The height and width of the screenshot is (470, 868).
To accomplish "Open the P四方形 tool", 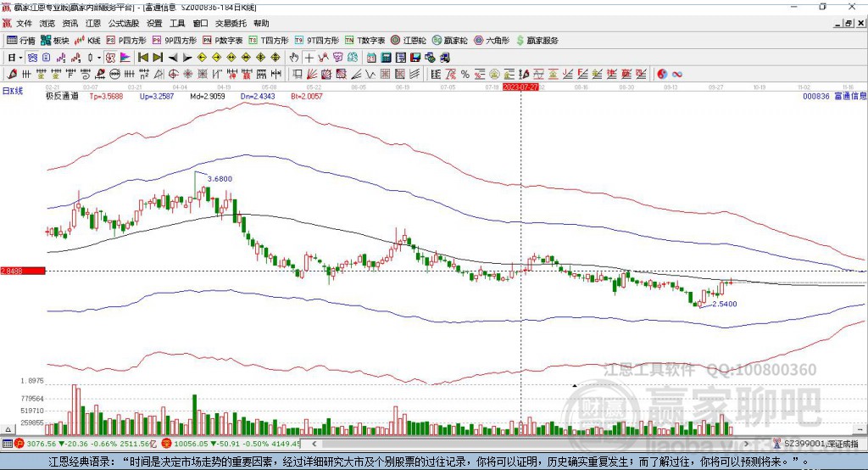I will click(x=126, y=41).
